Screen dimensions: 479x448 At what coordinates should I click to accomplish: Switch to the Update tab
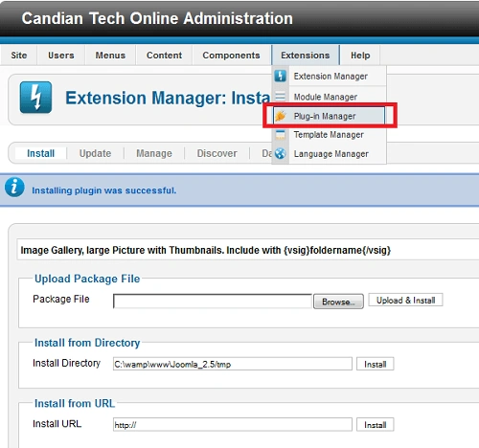pyautogui.click(x=95, y=153)
